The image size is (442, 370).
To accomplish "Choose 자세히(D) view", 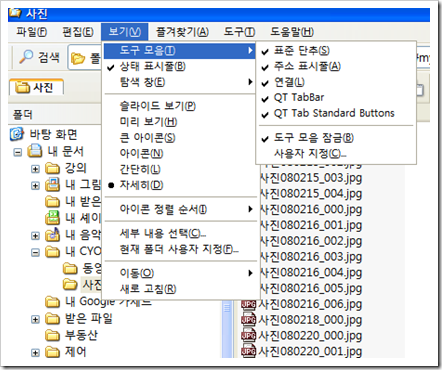I will pyautogui.click(x=180, y=185).
